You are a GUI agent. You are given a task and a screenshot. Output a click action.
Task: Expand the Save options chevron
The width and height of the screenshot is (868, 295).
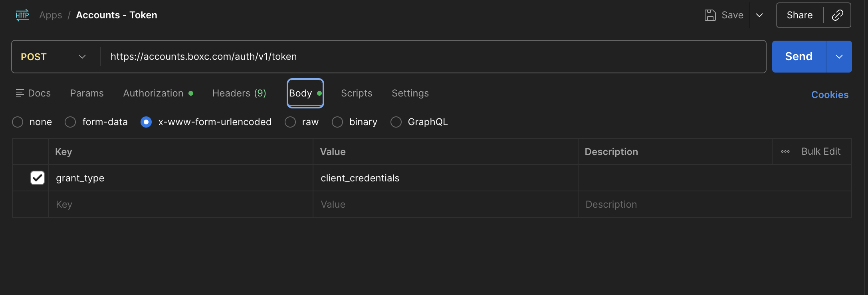(759, 15)
